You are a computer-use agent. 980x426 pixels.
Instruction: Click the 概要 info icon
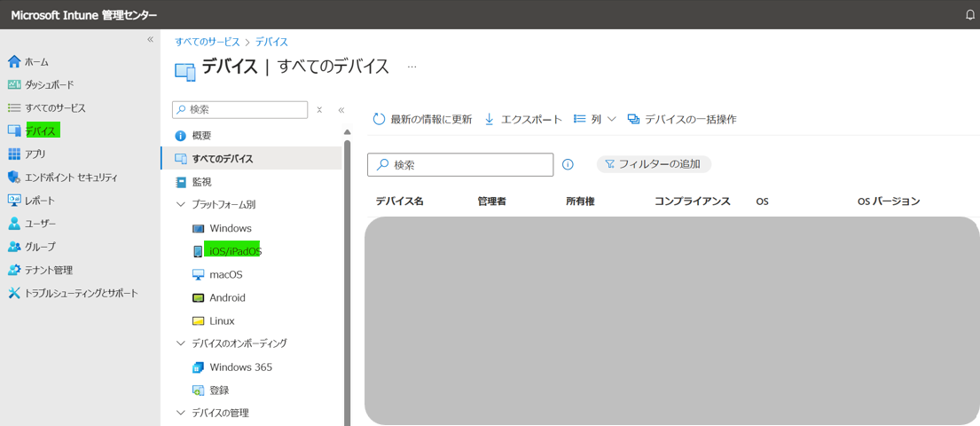click(x=181, y=136)
